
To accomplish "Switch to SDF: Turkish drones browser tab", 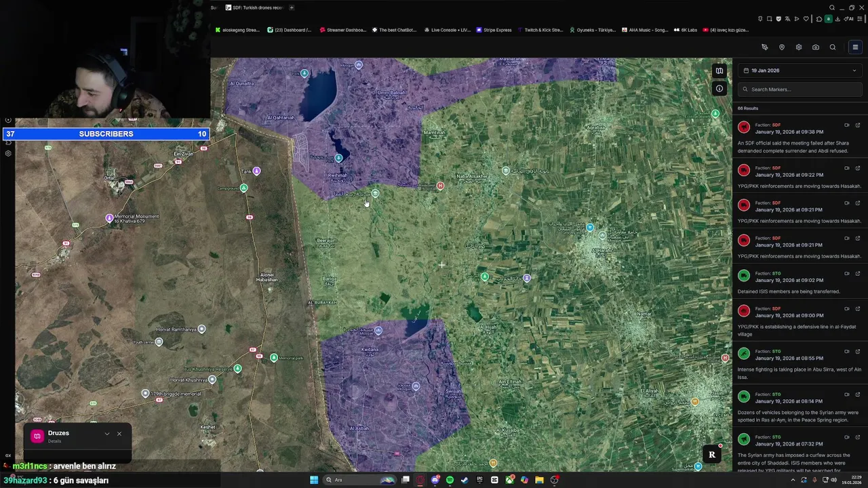I will coord(254,7).
